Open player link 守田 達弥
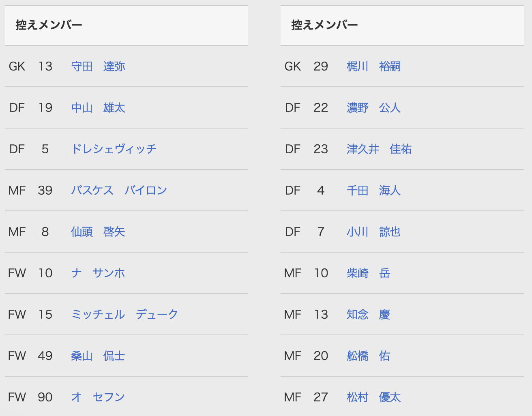Viewport: 532px width, 416px height. tap(98, 66)
